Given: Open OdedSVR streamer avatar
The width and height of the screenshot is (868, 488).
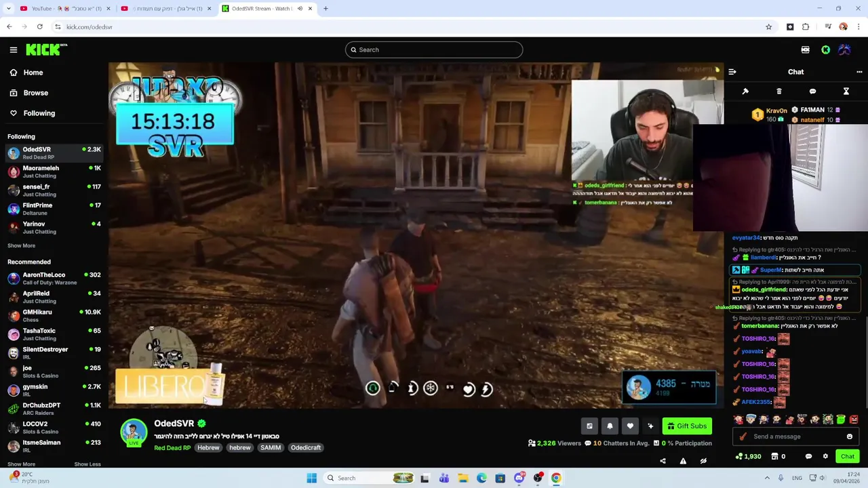Looking at the screenshot, I should [134, 432].
